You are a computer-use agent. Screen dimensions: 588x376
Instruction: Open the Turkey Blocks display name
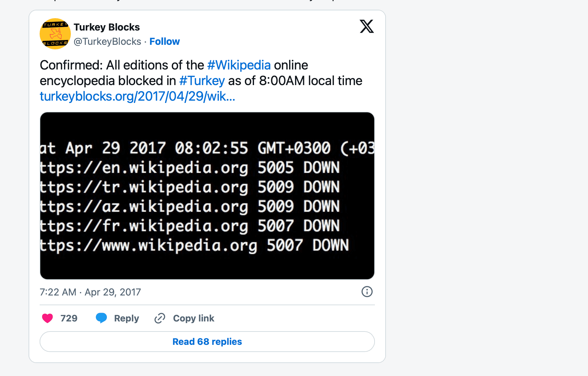(107, 27)
